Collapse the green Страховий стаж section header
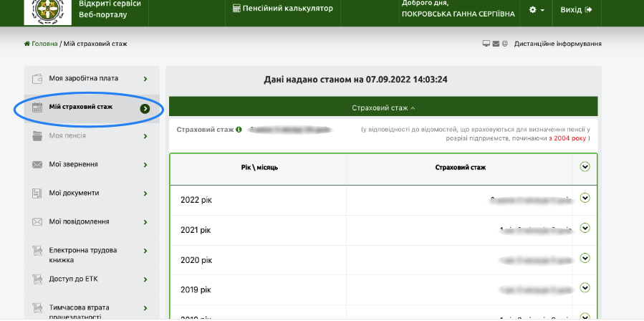Image resolution: width=644 pixels, height=321 pixels. pyautogui.click(x=383, y=107)
